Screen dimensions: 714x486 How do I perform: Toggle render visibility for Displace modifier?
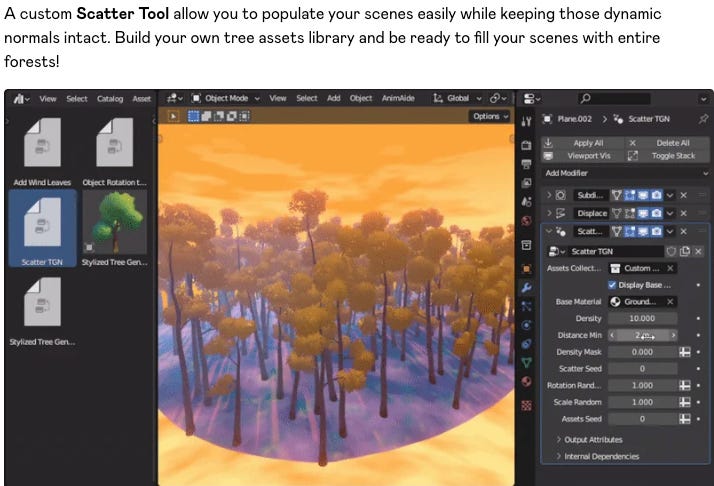click(x=656, y=213)
